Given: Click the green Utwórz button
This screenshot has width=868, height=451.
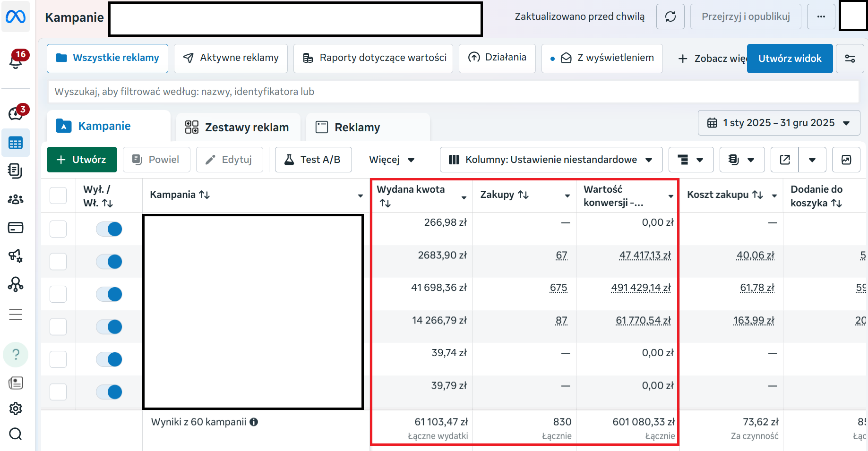Looking at the screenshot, I should 82,160.
